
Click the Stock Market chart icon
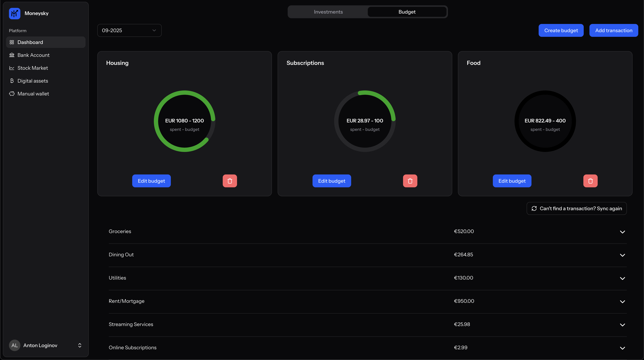(x=12, y=68)
